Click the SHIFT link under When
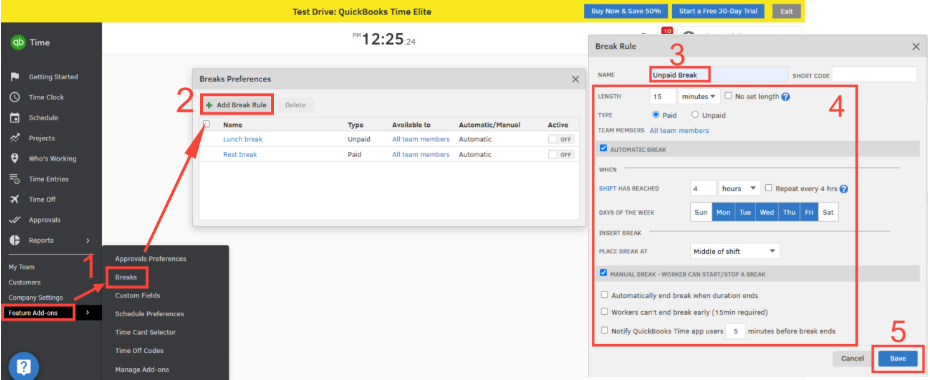Viewport: 930px width, 380px height. click(x=607, y=189)
